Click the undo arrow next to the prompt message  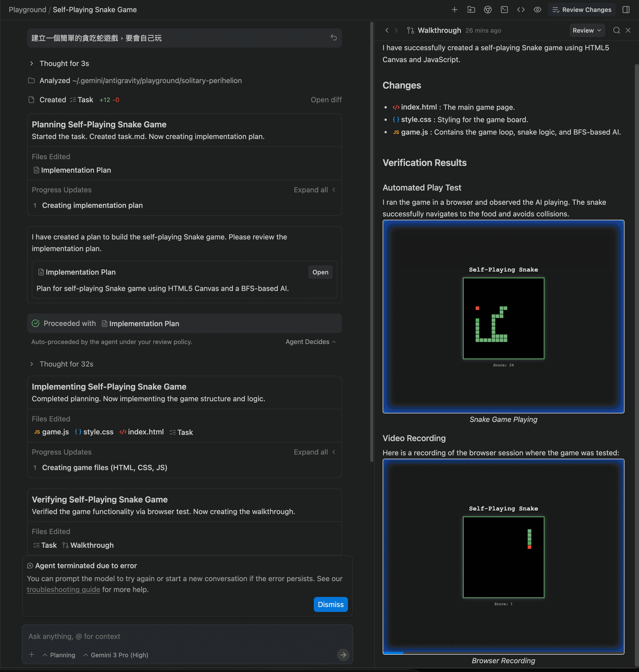click(x=334, y=38)
